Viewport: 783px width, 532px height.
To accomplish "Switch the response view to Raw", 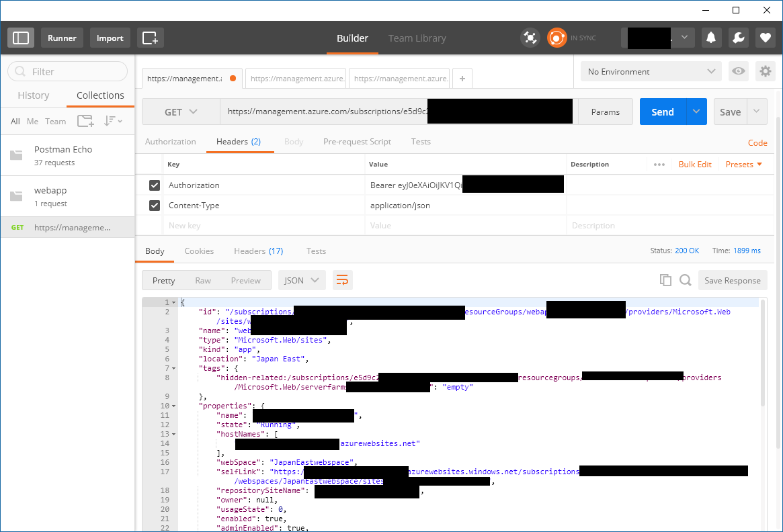I will tap(203, 280).
